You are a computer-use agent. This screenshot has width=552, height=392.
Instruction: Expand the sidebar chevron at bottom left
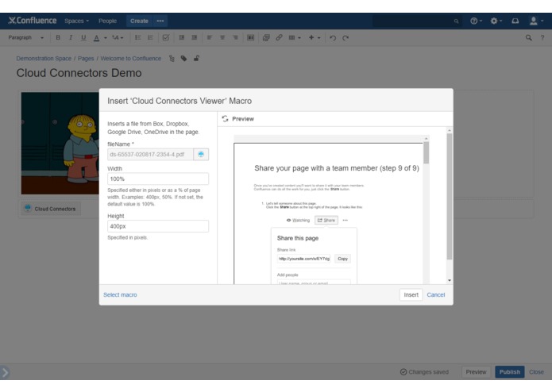point(5,373)
